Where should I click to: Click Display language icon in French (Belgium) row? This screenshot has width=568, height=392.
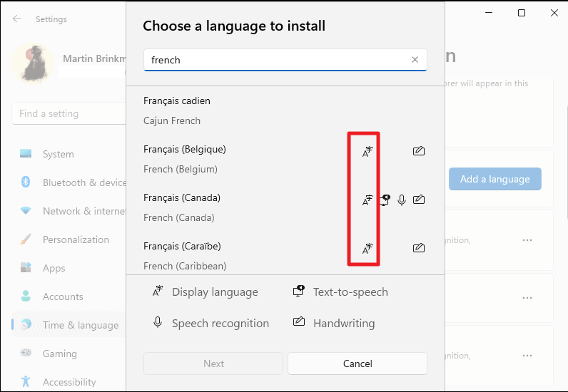pos(367,151)
